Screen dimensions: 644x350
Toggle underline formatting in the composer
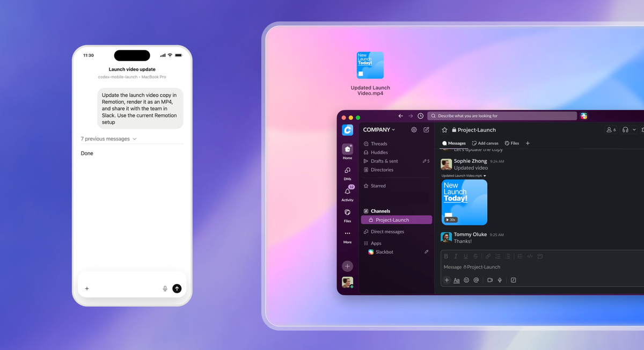pos(465,257)
